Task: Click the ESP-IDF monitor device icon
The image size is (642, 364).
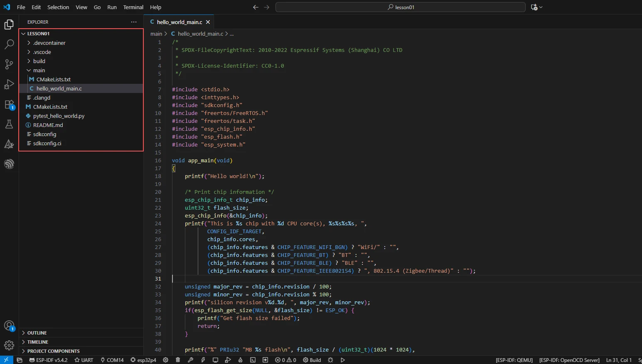Action: pos(215,360)
